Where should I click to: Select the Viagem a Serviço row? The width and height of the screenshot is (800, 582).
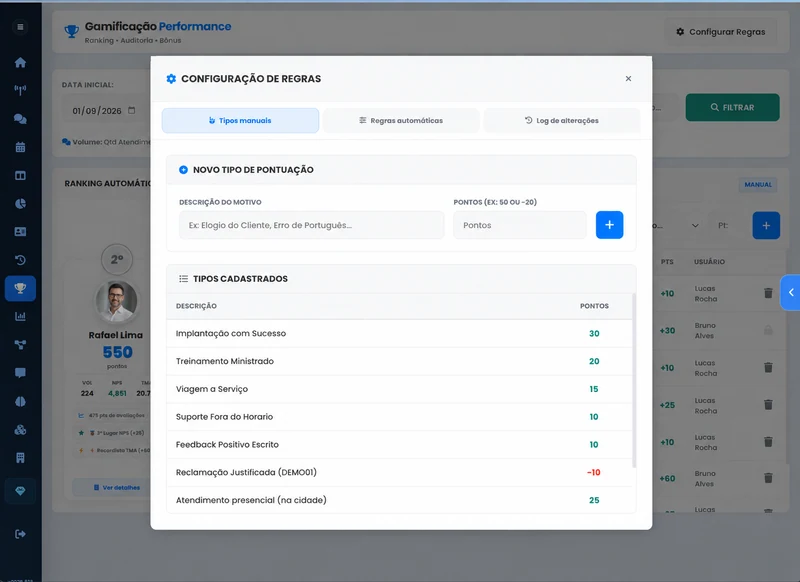[x=399, y=389]
